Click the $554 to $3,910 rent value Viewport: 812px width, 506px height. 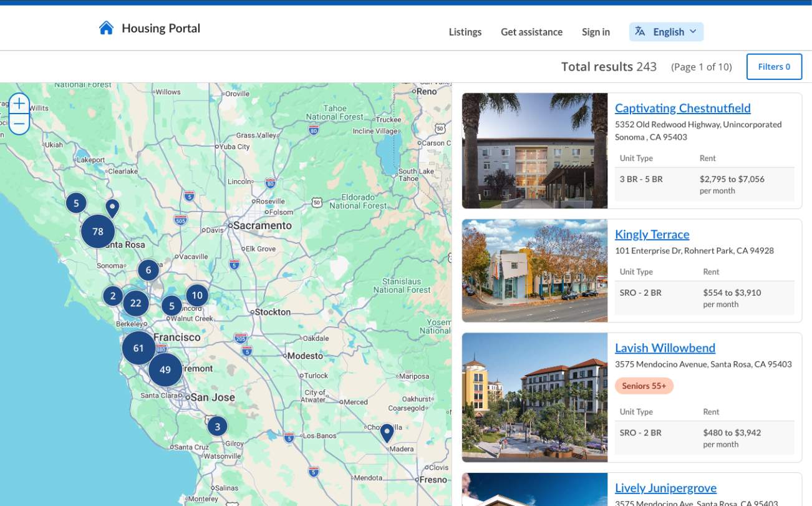coord(732,293)
